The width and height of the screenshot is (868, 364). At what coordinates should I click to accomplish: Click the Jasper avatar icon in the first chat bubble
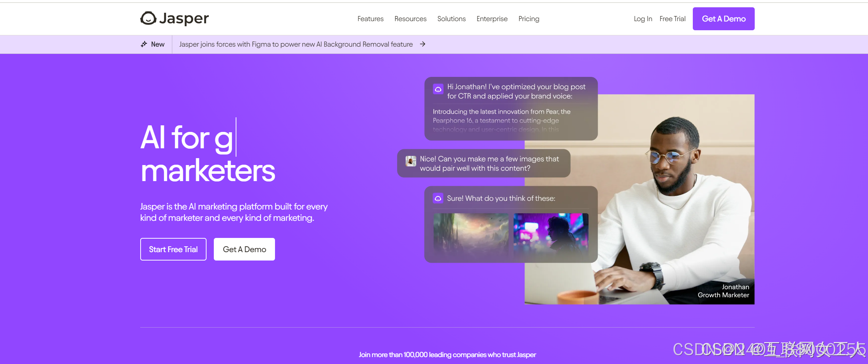(x=438, y=89)
